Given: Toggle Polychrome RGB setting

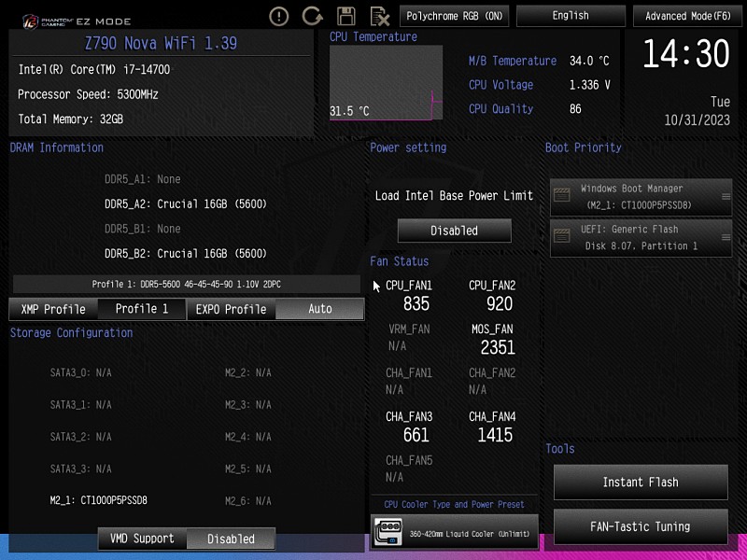Looking at the screenshot, I should (454, 16).
